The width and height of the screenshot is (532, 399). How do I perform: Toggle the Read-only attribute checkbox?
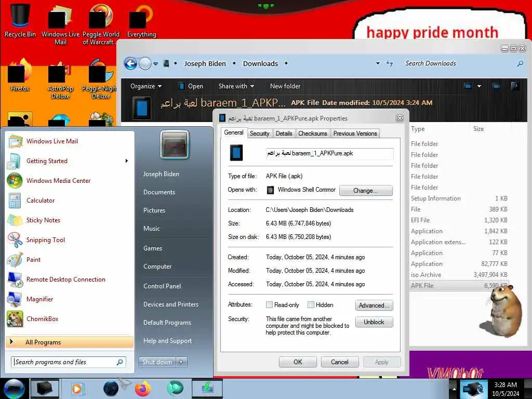tap(270, 304)
